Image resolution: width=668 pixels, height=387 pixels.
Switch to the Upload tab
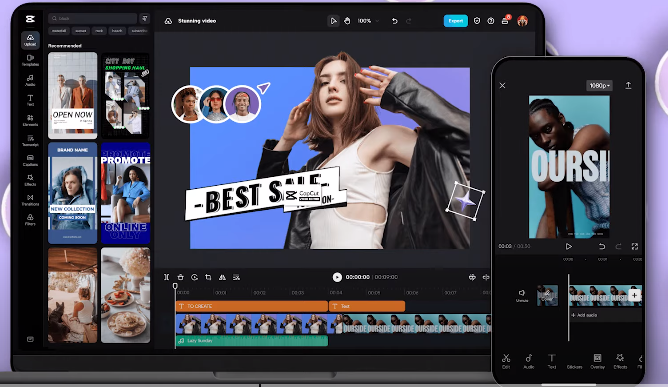click(30, 40)
